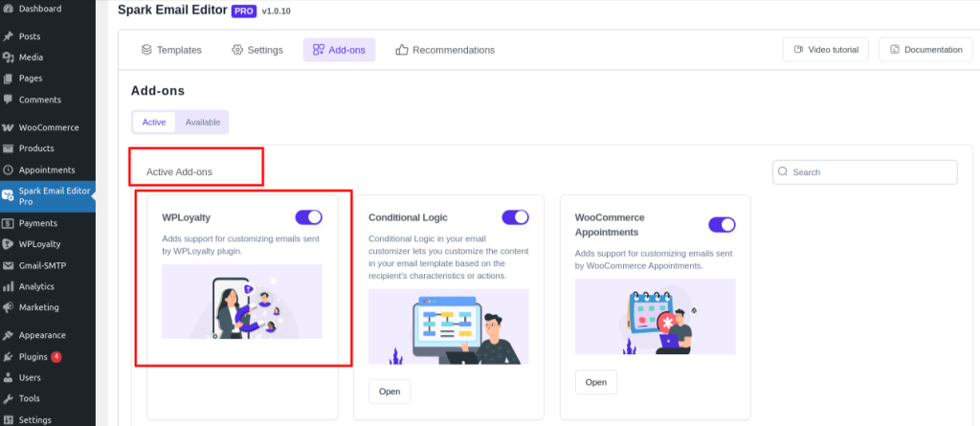This screenshot has width=980, height=426.
Task: Select the Add-ons tab
Action: pyautogui.click(x=340, y=50)
